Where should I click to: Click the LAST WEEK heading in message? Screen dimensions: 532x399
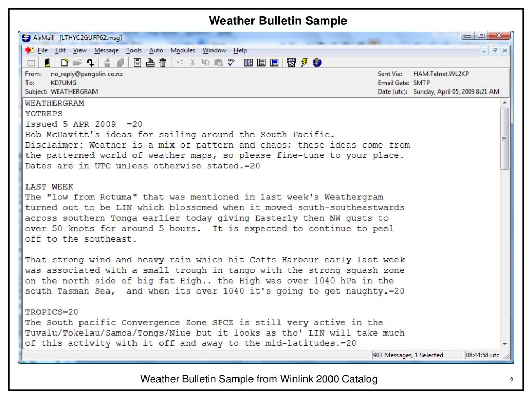tap(49, 187)
